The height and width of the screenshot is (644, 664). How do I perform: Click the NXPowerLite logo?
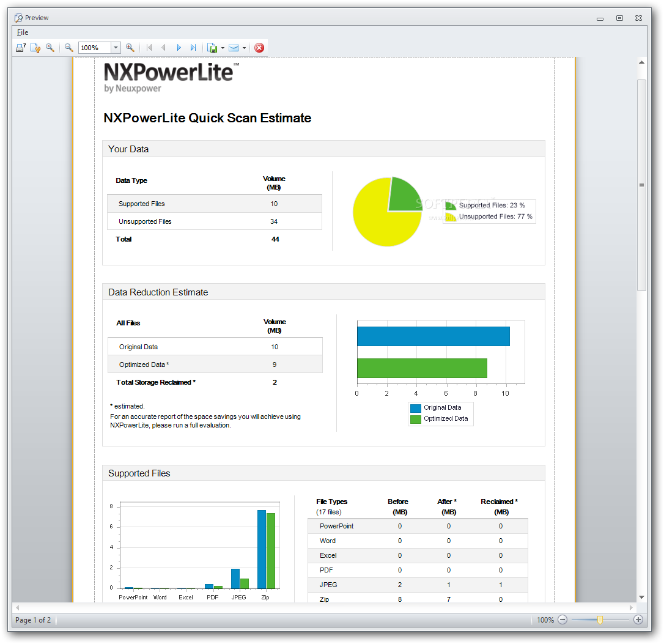tap(171, 78)
